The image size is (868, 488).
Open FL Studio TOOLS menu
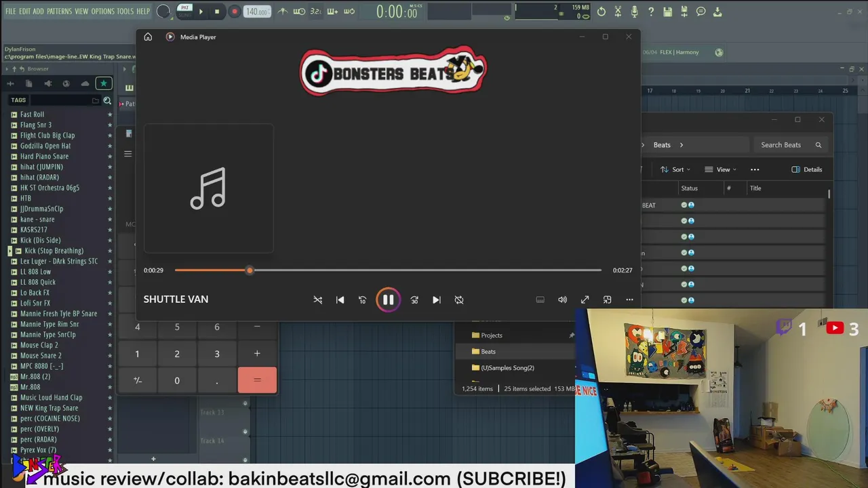coord(125,12)
